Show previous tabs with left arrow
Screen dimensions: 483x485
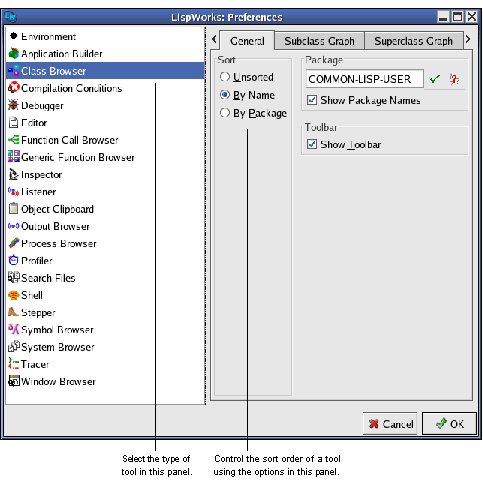tap(214, 39)
